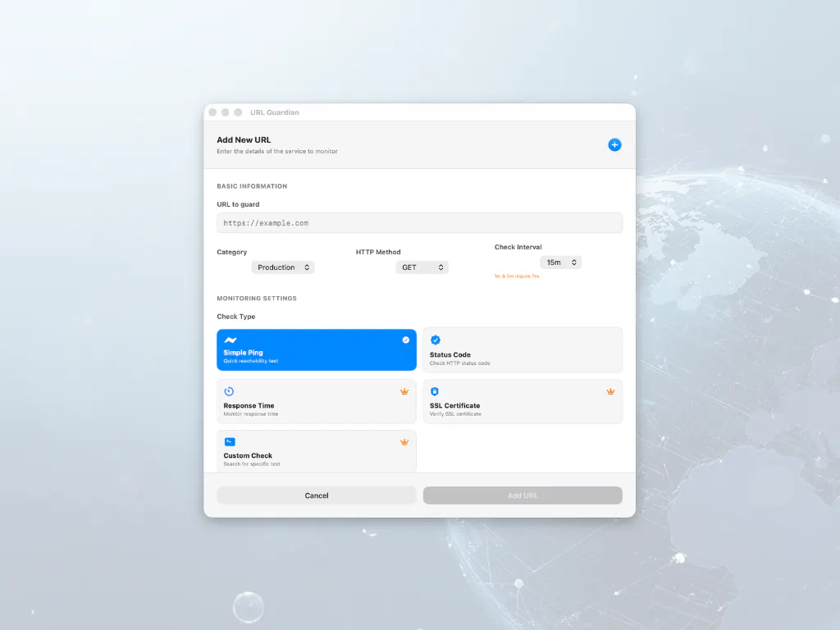Click the blue plus icon in header
The width and height of the screenshot is (840, 630).
point(614,144)
